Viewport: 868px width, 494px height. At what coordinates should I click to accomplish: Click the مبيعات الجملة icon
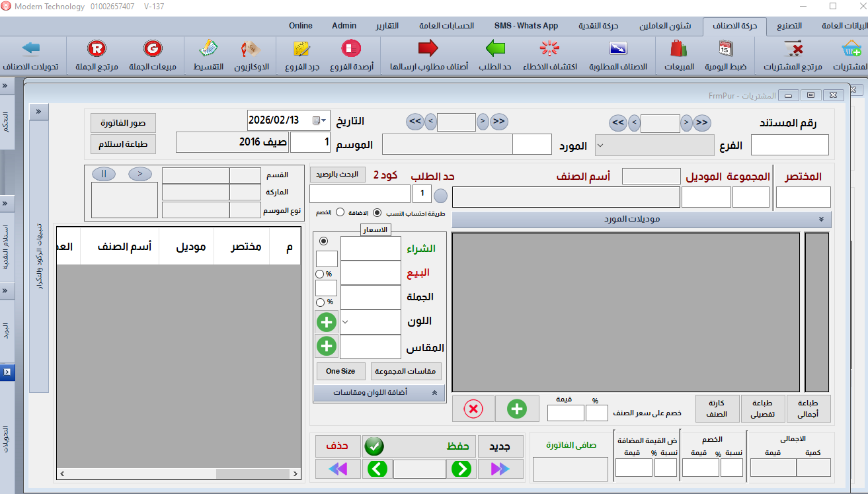(x=153, y=50)
